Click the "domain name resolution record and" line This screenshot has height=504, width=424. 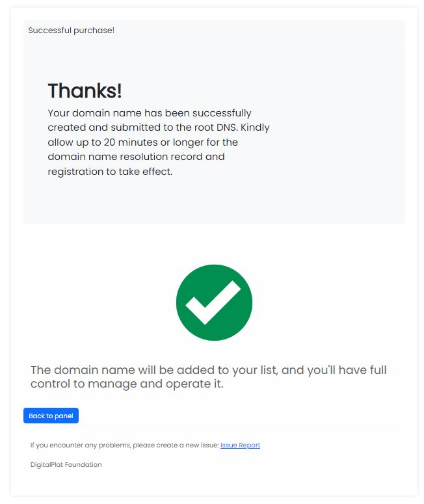pyautogui.click(x=136, y=157)
